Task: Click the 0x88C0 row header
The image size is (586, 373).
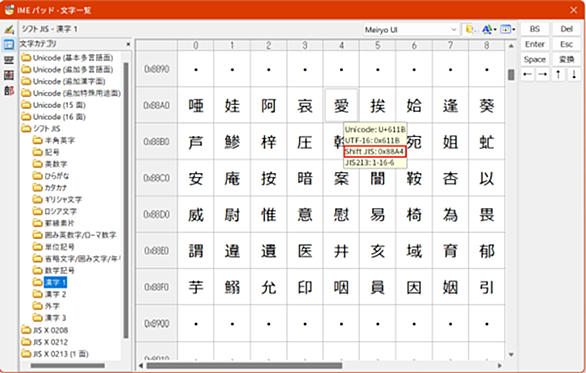Action: [156, 178]
